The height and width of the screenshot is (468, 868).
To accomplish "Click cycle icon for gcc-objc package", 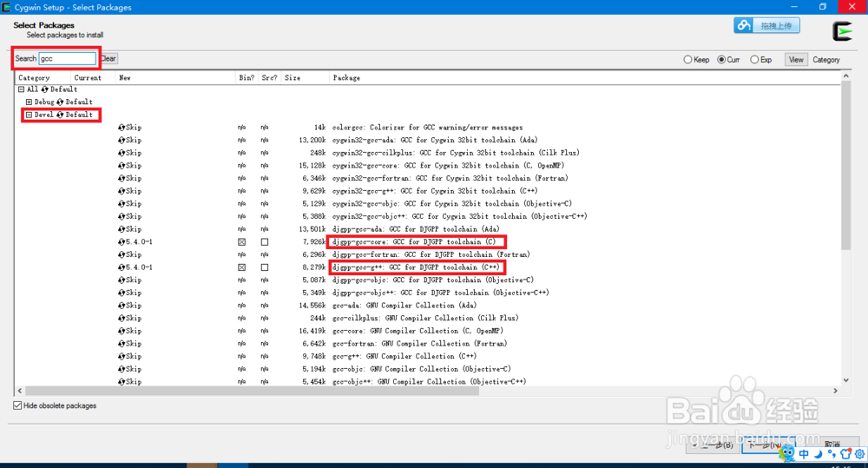I will pos(122,369).
